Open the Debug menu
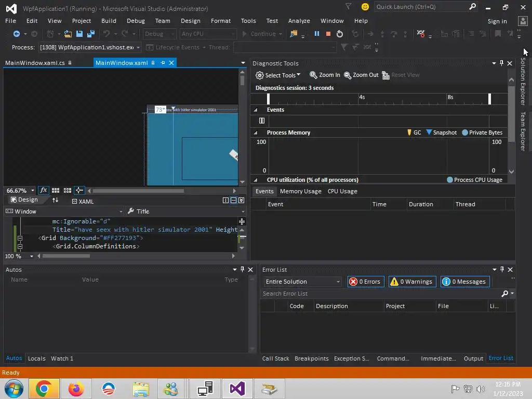Image resolution: width=532 pixels, height=399 pixels. [136, 21]
